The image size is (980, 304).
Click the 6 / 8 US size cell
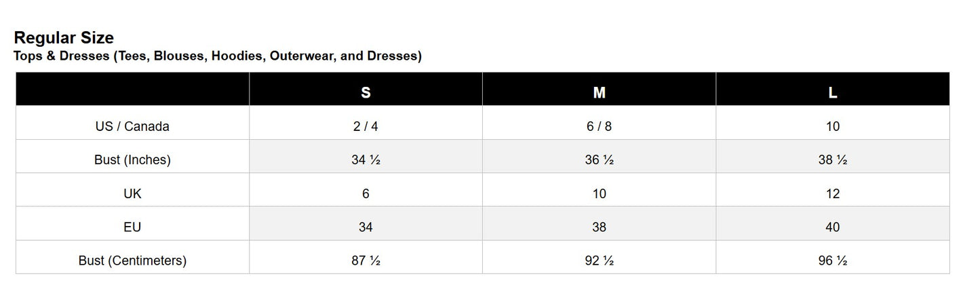[x=599, y=126]
